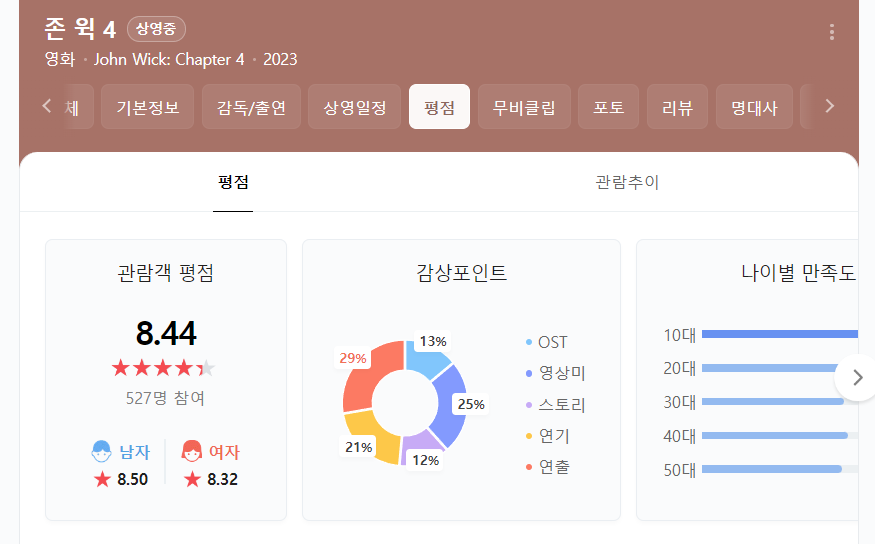This screenshot has width=875, height=544.
Task: Click the red star next to 8.50
Action: click(x=102, y=479)
